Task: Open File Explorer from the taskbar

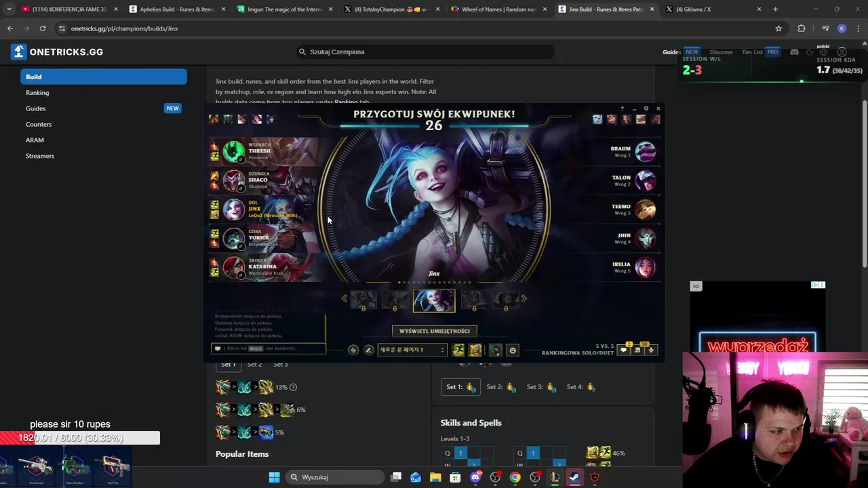Action: point(435,477)
